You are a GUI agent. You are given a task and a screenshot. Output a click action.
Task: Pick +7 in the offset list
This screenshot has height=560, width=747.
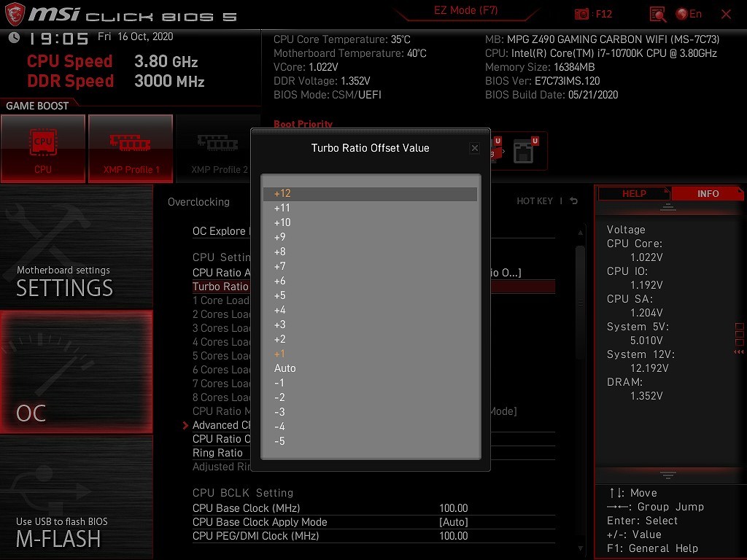click(x=370, y=266)
